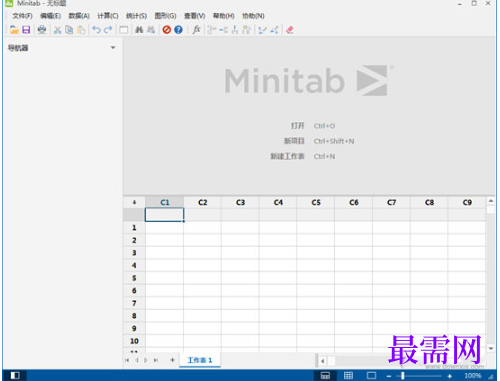Click the first toolbar icon right of fx
The image size is (500, 381).
pos(211,30)
